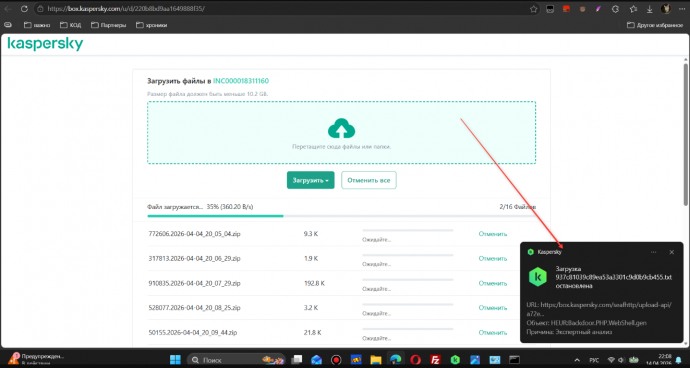Click the taskbar Поиск search box
This screenshot has height=368, width=690.
(236, 360)
